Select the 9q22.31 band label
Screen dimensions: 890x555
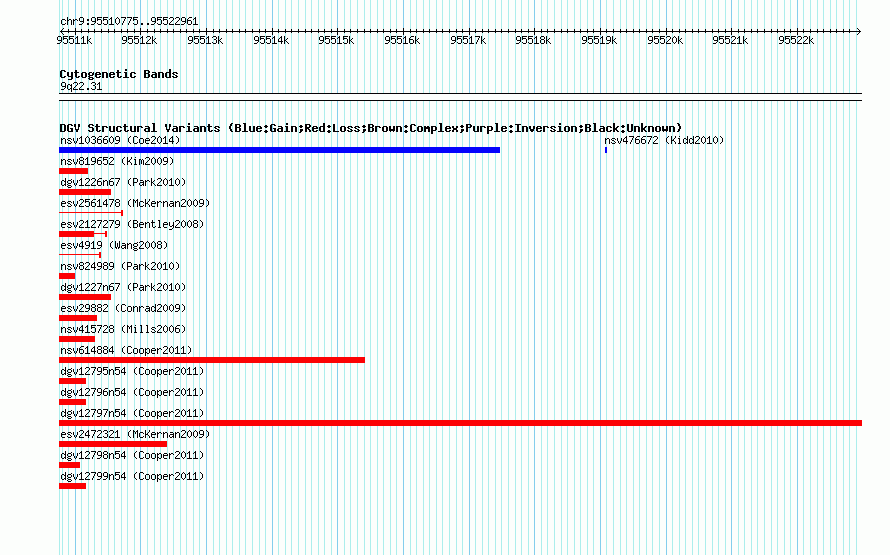click(81, 86)
